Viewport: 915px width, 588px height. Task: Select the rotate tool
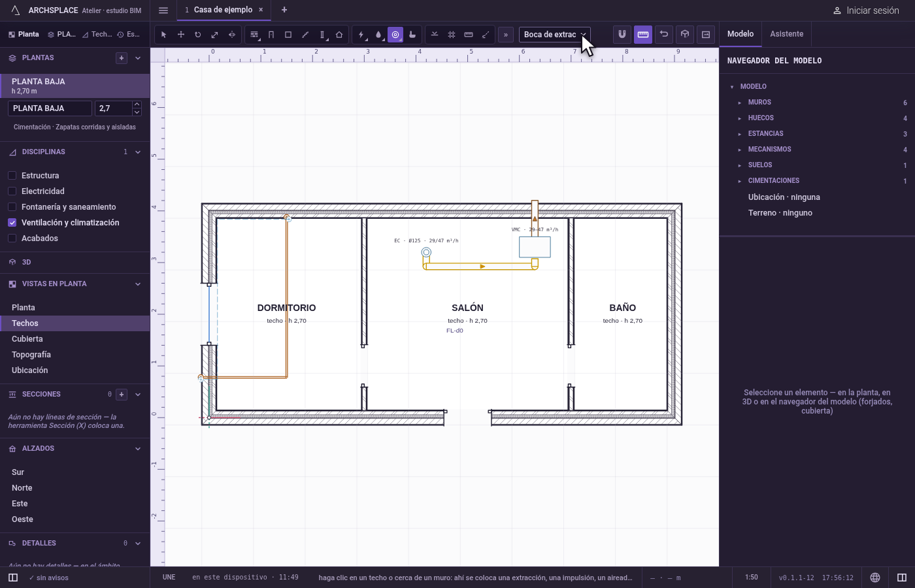(197, 35)
